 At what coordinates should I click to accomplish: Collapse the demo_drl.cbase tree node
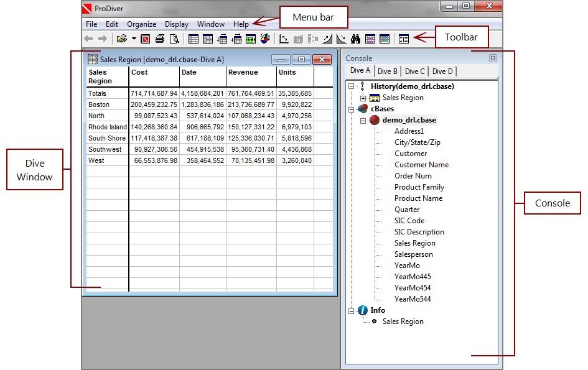(x=363, y=121)
